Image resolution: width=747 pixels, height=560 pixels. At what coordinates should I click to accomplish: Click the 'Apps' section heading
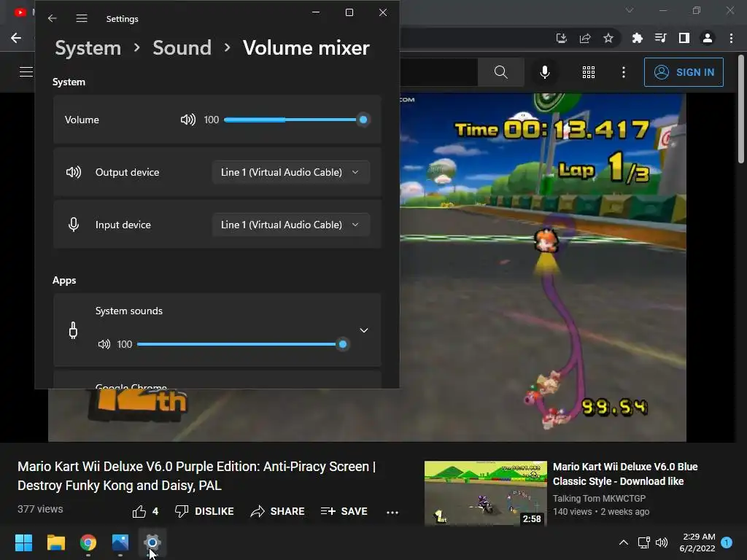coord(64,280)
